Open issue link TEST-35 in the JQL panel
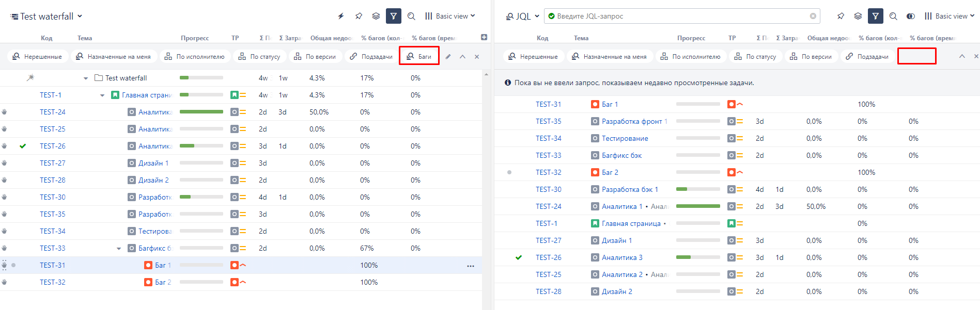This screenshot has width=980, height=310. tap(549, 121)
